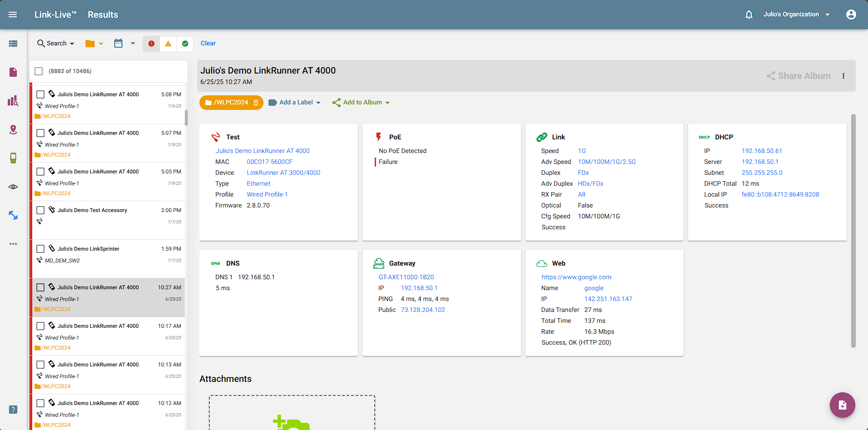The height and width of the screenshot is (430, 868).
Task: Filter results by green success status icon
Action: pyautogui.click(x=185, y=44)
